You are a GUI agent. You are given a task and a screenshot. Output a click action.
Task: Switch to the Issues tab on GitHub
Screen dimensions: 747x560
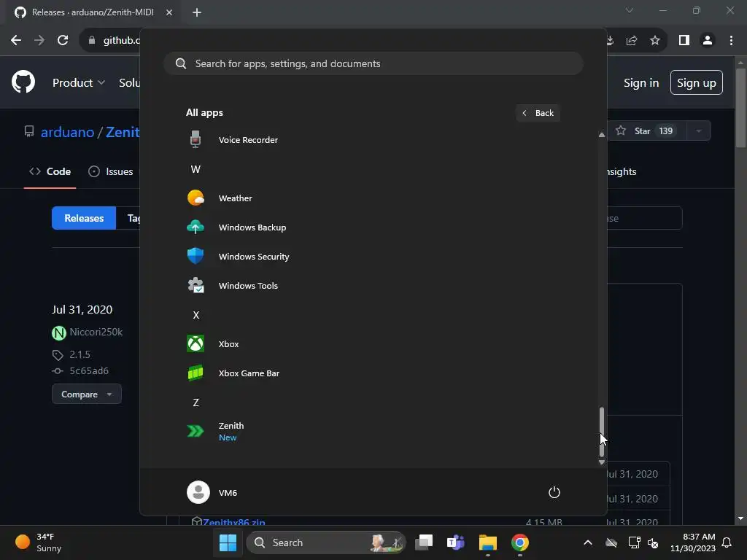(111, 171)
